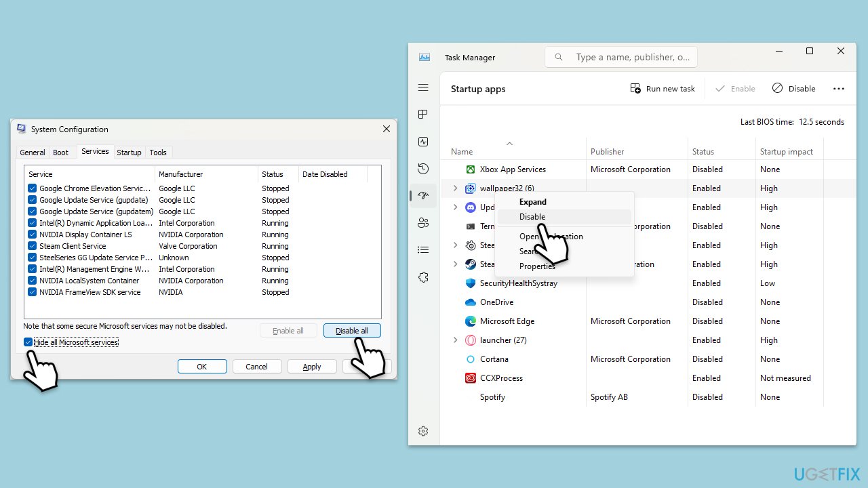Open App history page in sidebar
Image resolution: width=868 pixels, height=488 pixels.
click(x=423, y=169)
